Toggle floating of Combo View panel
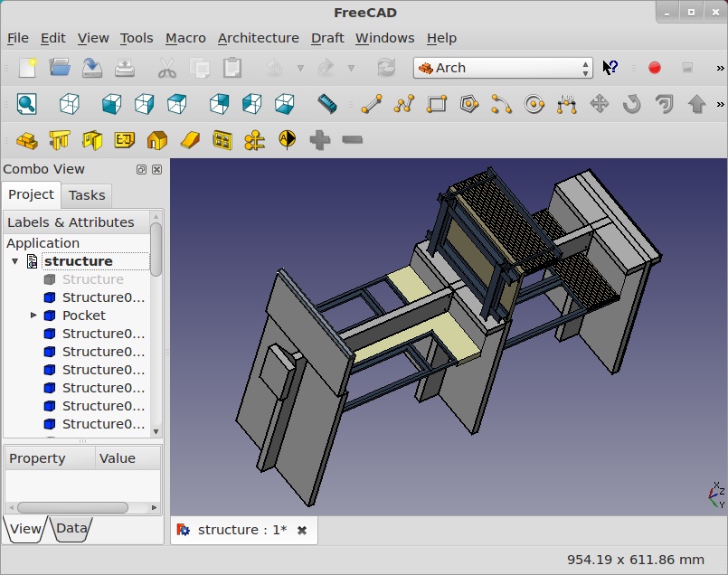The width and height of the screenshot is (728, 575). (141, 170)
